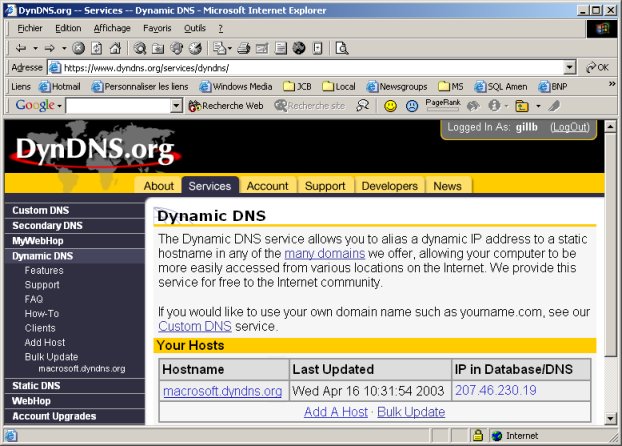Click the dark globe toolbar icon
Image resolution: width=622 pixels, height=446 pixels.
click(299, 48)
